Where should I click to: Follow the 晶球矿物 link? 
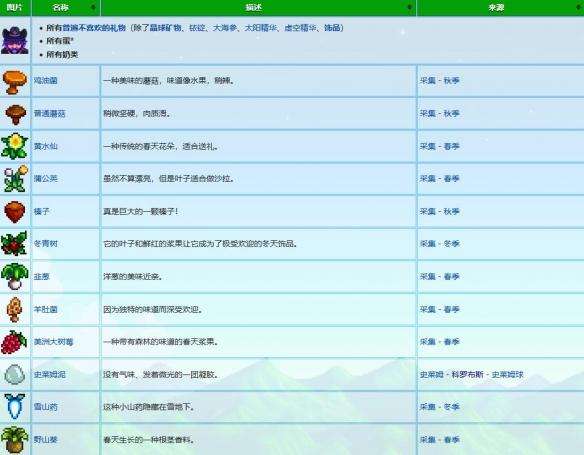pyautogui.click(x=165, y=28)
